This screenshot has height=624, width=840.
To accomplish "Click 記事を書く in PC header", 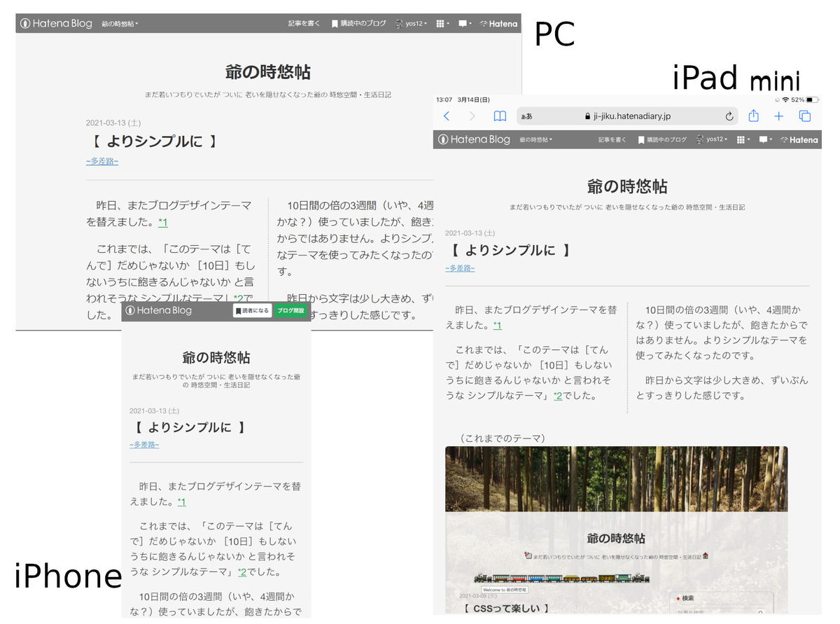I will (304, 23).
